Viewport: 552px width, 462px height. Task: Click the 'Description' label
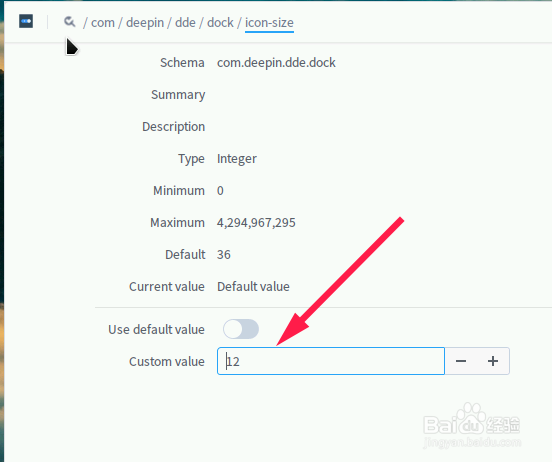pyautogui.click(x=173, y=127)
